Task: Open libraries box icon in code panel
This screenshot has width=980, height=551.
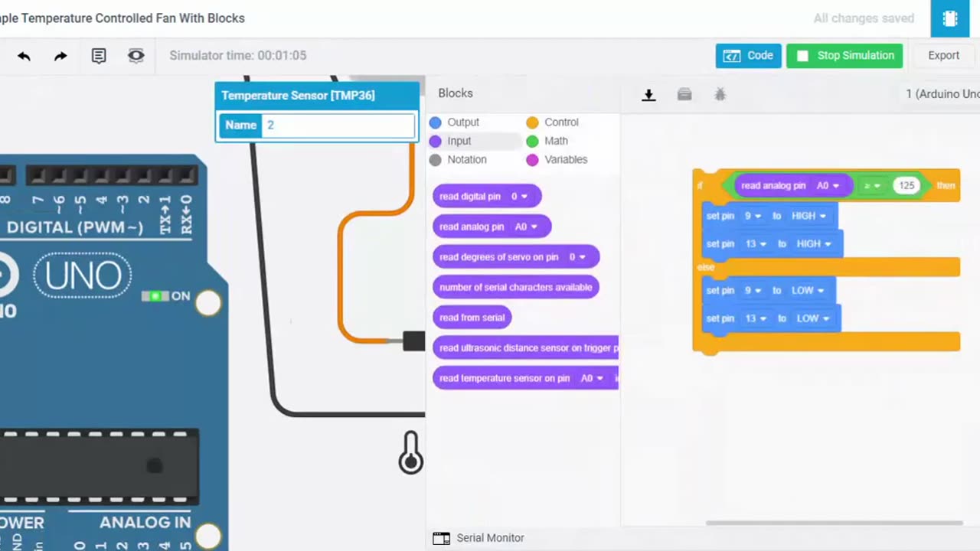Action: coord(684,94)
